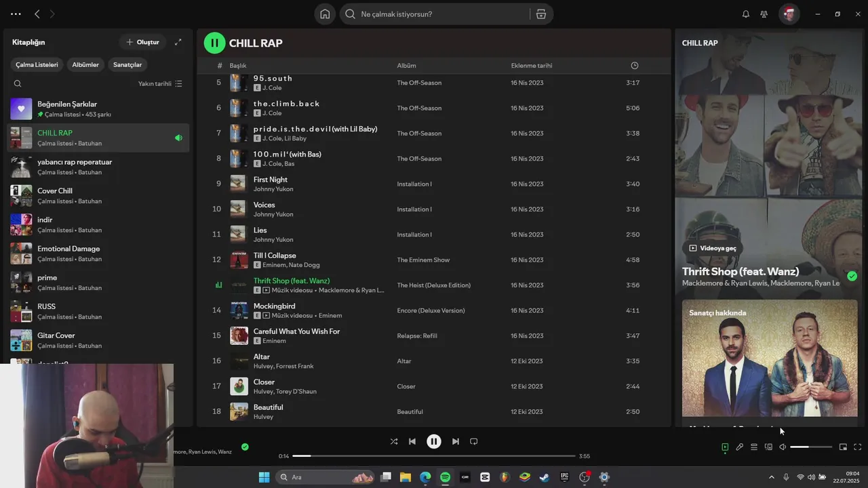The image size is (868, 488).
Task: Open the user profile avatar menu
Action: pos(789,14)
